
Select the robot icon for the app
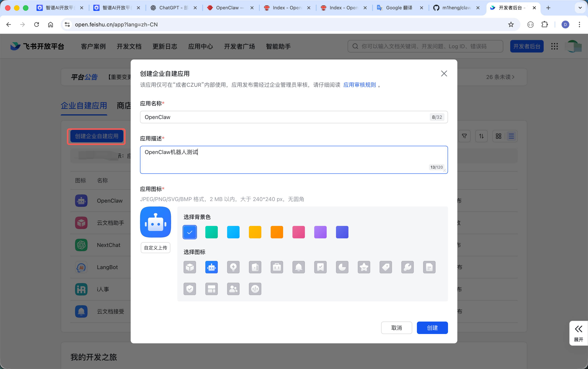tap(211, 267)
